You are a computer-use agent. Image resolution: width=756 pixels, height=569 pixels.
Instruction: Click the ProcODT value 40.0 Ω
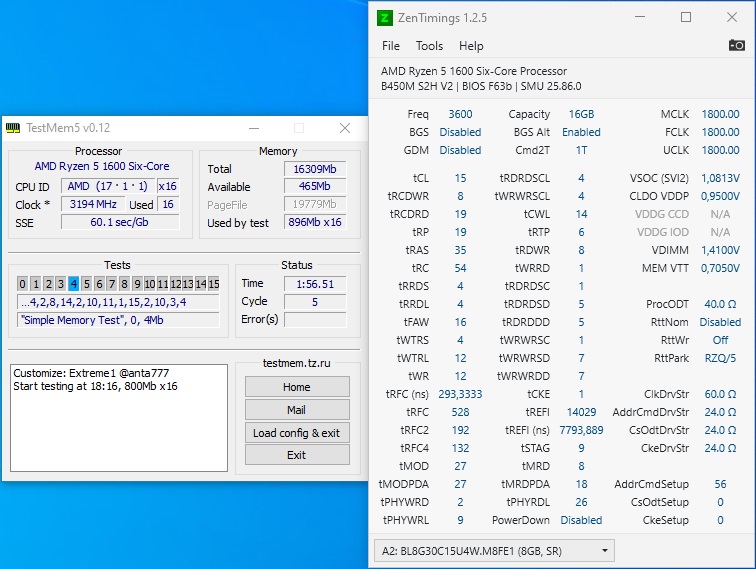tap(720, 304)
